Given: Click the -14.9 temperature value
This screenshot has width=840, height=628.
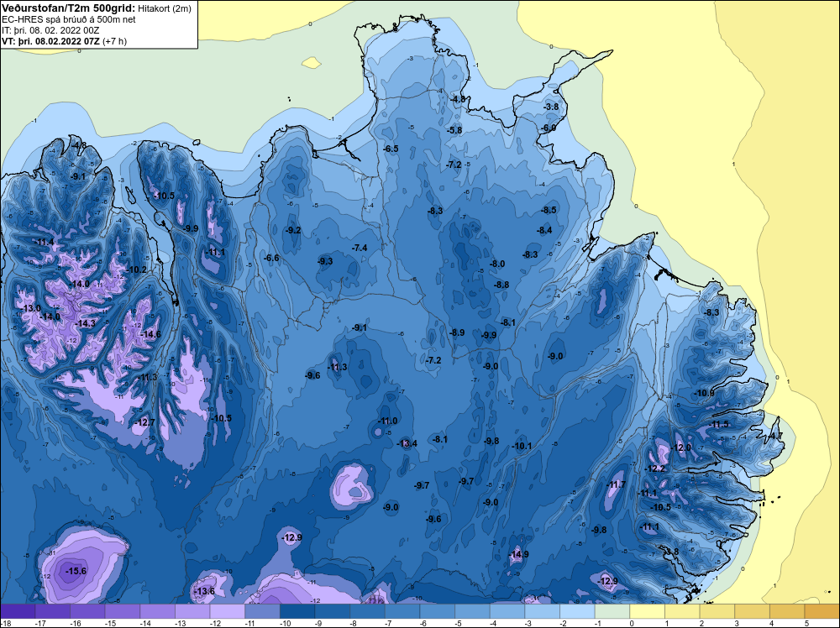Looking at the screenshot, I should click(518, 554).
